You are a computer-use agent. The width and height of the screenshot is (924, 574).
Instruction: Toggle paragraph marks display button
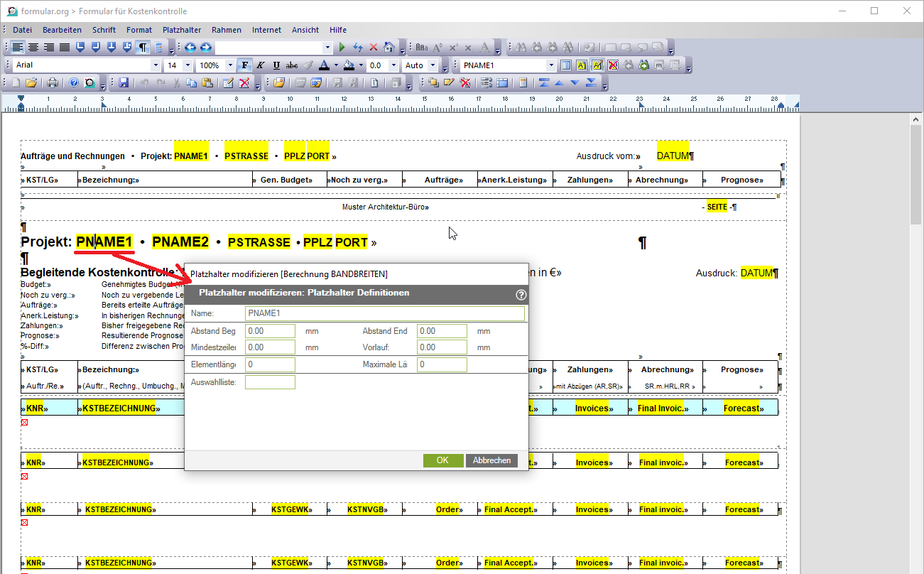(x=143, y=48)
